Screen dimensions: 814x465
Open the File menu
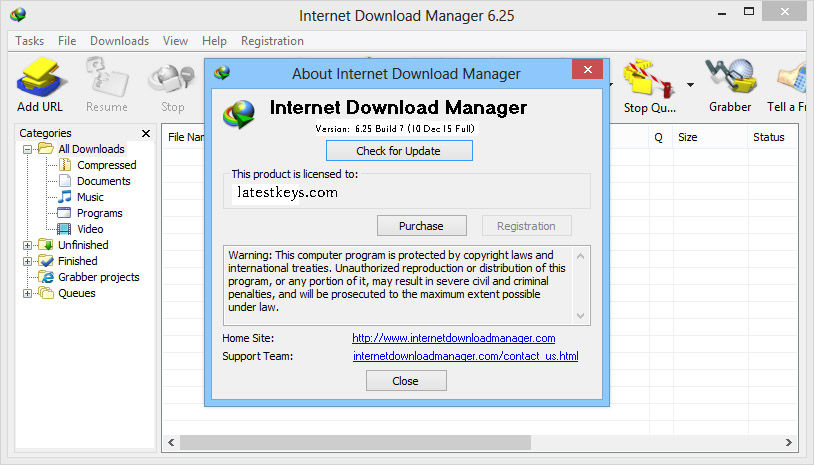coord(67,40)
